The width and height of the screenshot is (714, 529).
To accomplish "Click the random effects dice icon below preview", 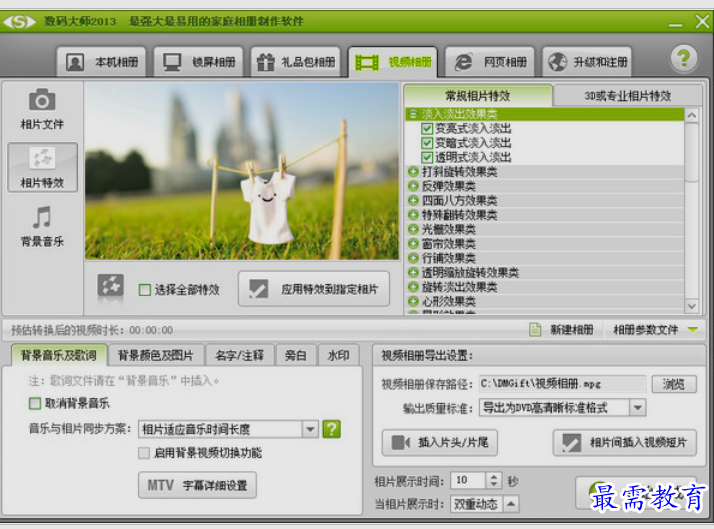I will point(111,287).
